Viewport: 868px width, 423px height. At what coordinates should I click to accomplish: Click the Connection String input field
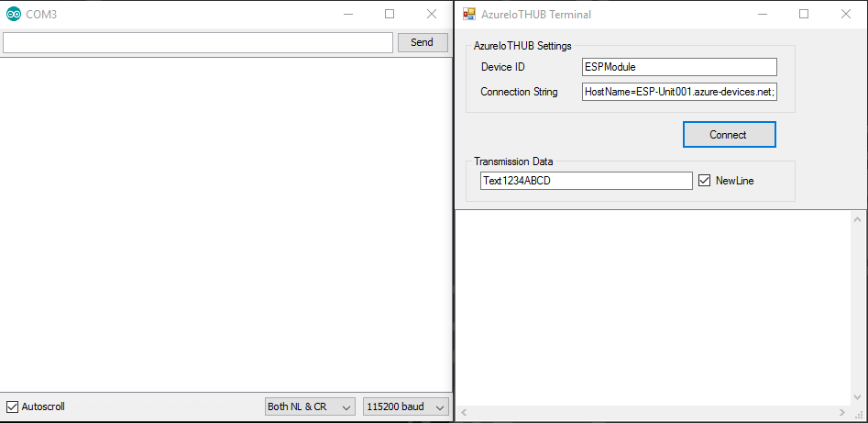(679, 92)
